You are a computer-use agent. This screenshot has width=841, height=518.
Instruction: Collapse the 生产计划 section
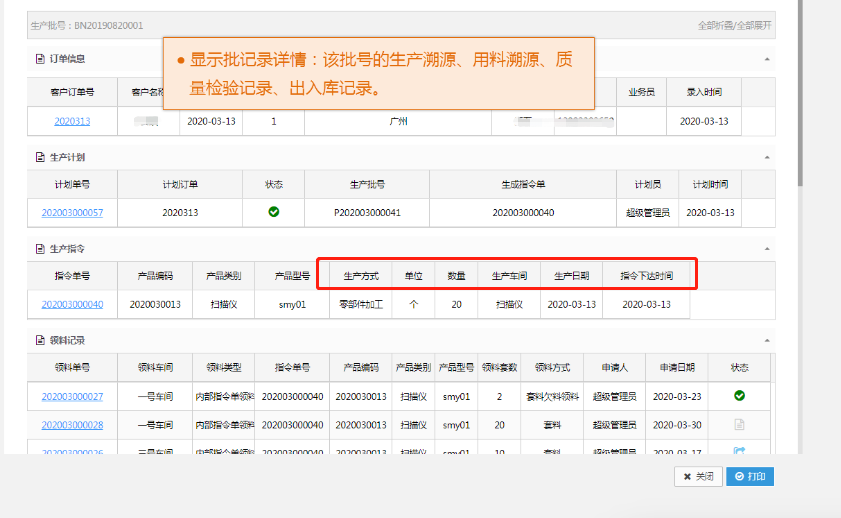[767, 157]
